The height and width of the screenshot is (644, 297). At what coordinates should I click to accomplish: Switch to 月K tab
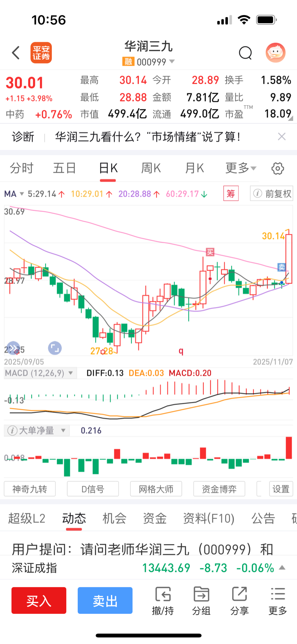click(194, 168)
